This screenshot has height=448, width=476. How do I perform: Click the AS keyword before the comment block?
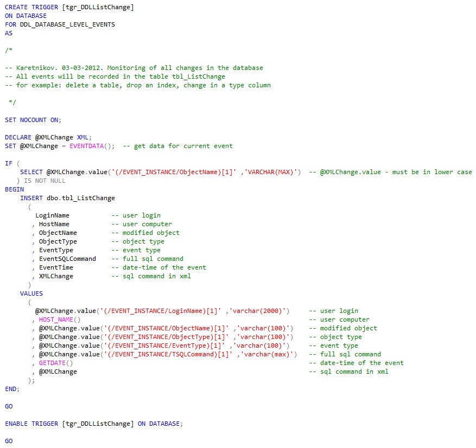[9, 33]
